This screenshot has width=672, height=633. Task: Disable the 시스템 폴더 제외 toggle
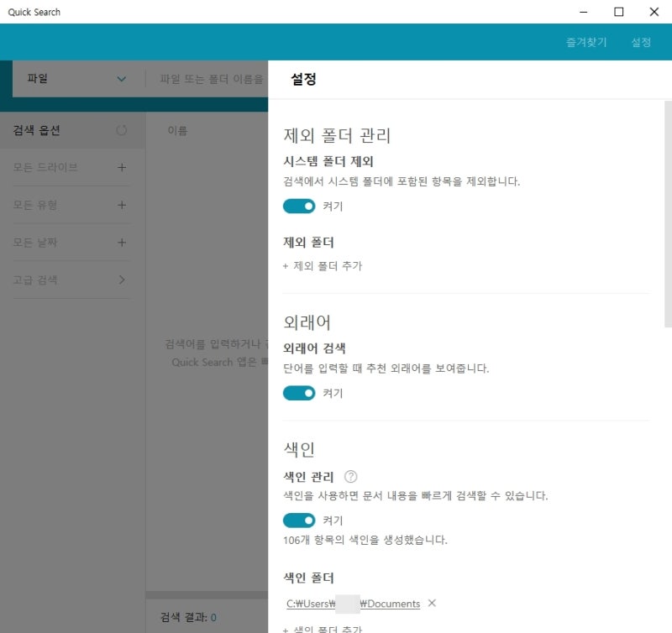299,203
